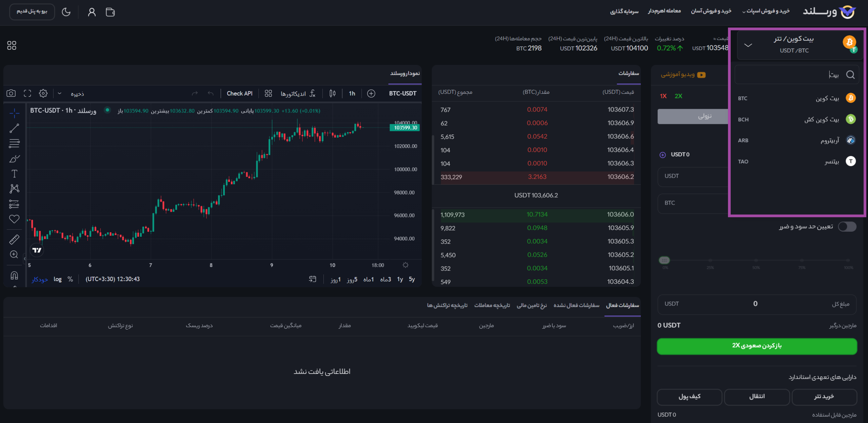Select the brush drawing tool
The image size is (868, 423).
point(14,158)
